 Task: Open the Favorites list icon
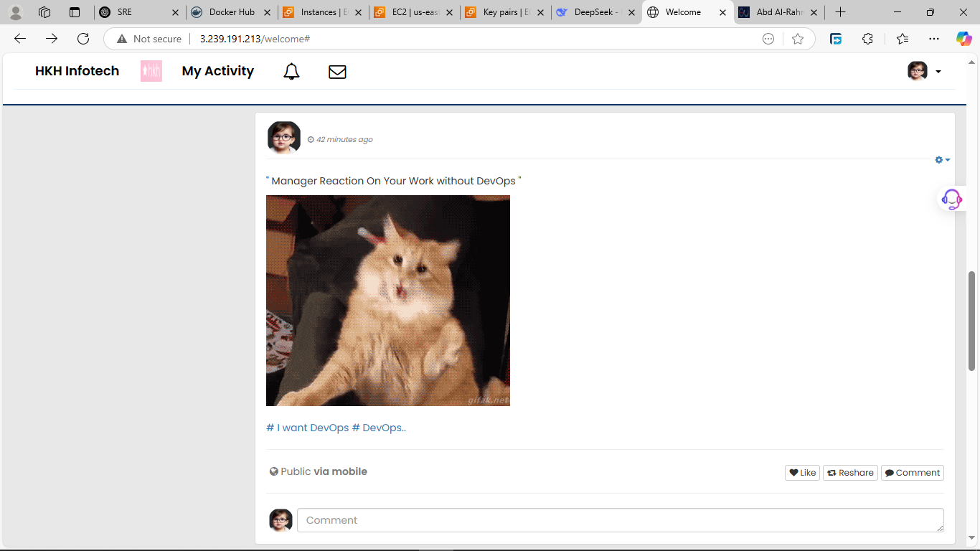902,39
